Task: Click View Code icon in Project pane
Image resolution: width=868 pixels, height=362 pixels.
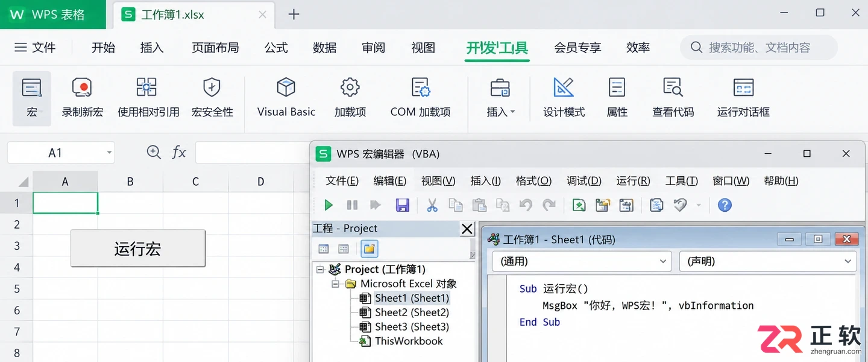Action: [324, 249]
